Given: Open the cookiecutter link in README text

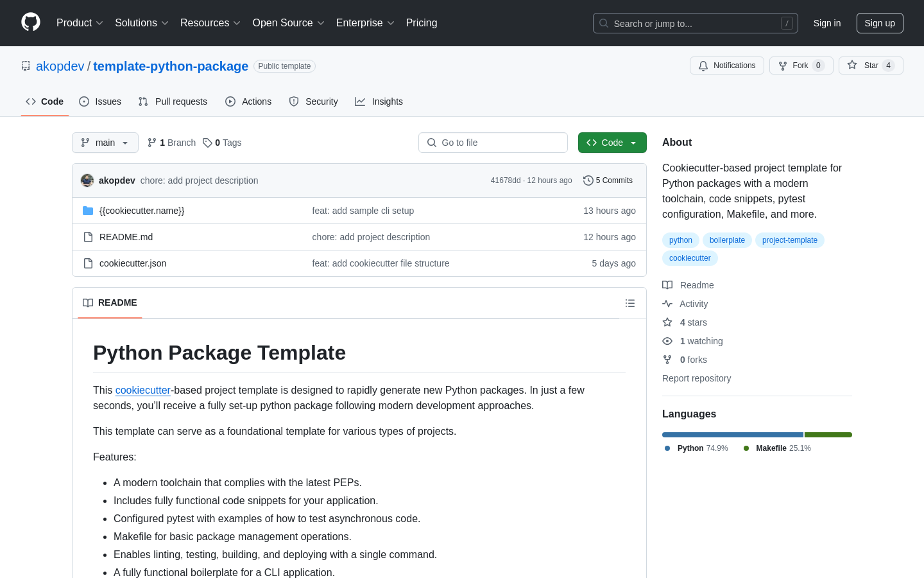Looking at the screenshot, I should click(143, 390).
